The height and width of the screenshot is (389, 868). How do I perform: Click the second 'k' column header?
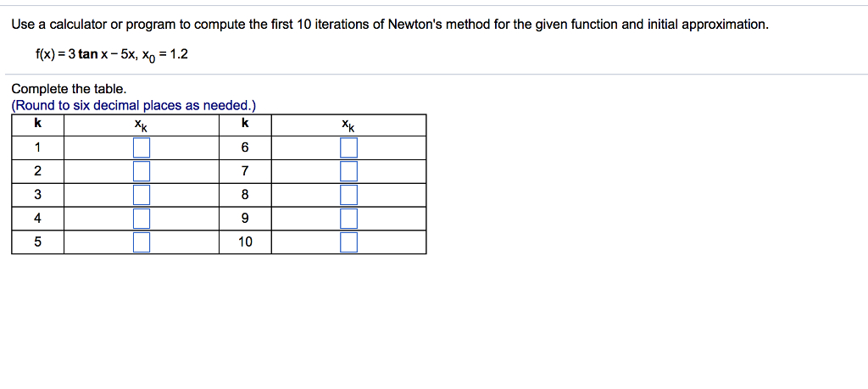(245, 125)
